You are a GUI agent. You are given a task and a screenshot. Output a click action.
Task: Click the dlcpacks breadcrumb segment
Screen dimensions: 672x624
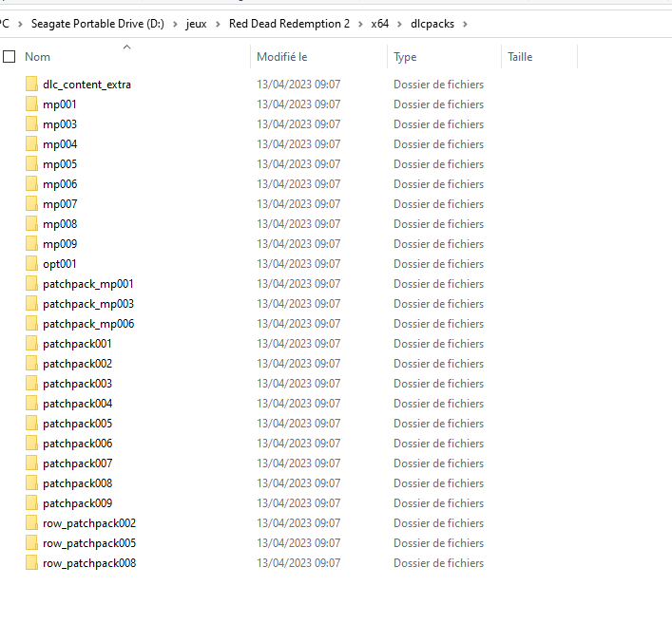coord(432,24)
